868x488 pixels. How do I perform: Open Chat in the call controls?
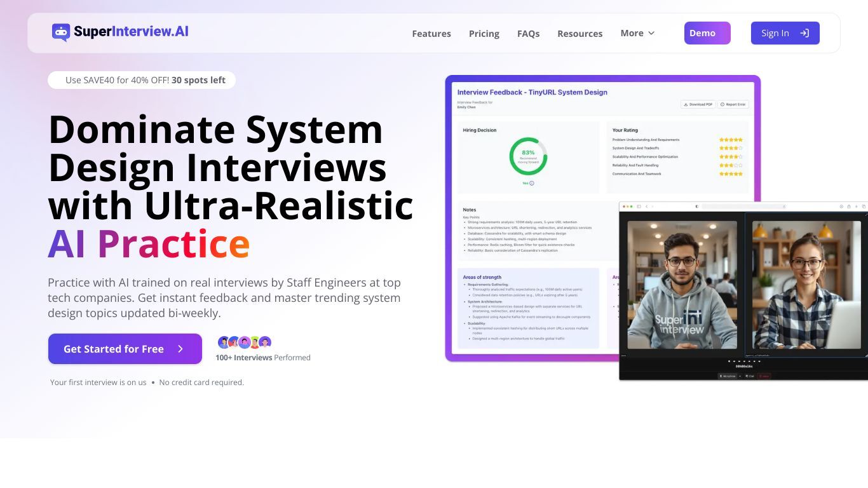750,376
